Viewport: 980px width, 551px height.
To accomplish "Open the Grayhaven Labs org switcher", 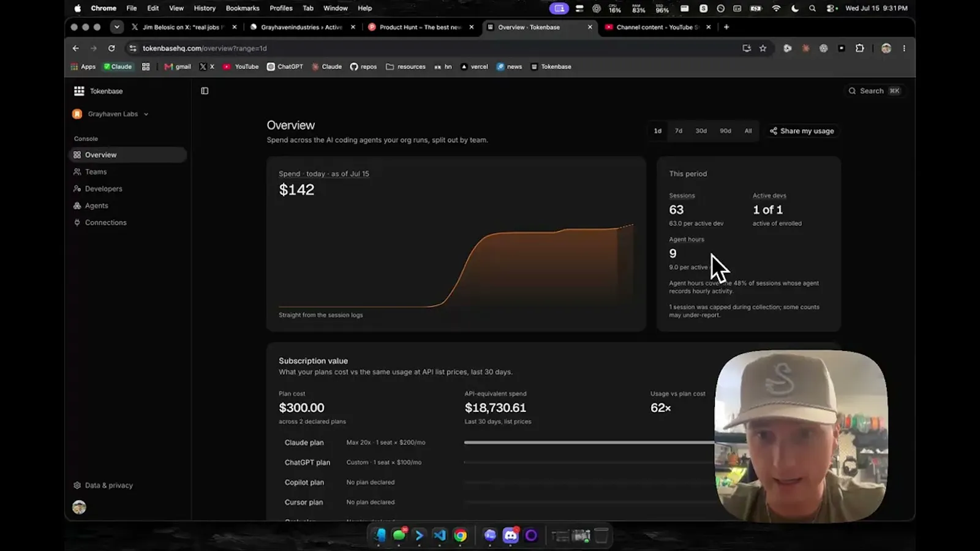I will pyautogui.click(x=111, y=114).
